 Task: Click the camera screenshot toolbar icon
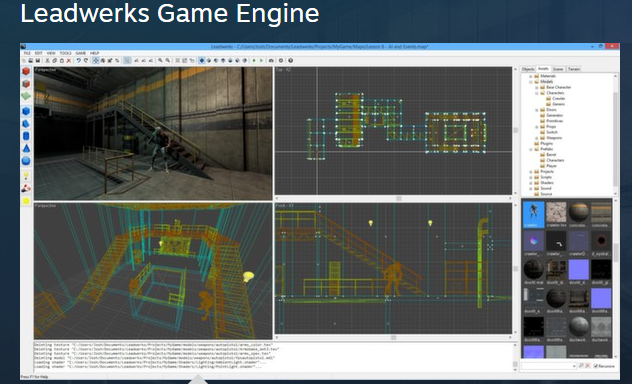click(x=271, y=60)
